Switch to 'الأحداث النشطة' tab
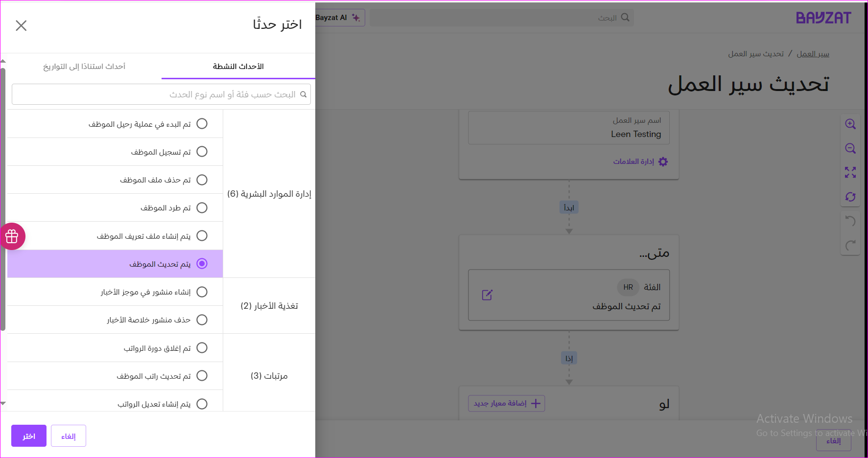Viewport: 868px width, 458px height. [238, 67]
